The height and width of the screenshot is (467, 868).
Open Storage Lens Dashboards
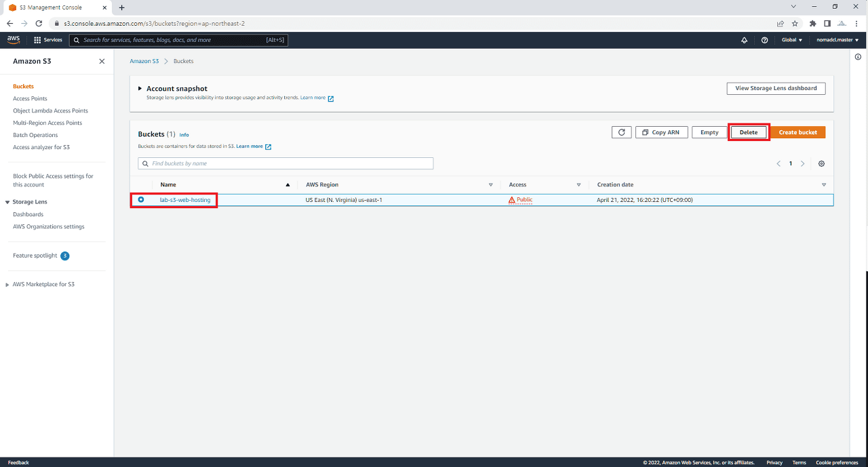(28, 214)
